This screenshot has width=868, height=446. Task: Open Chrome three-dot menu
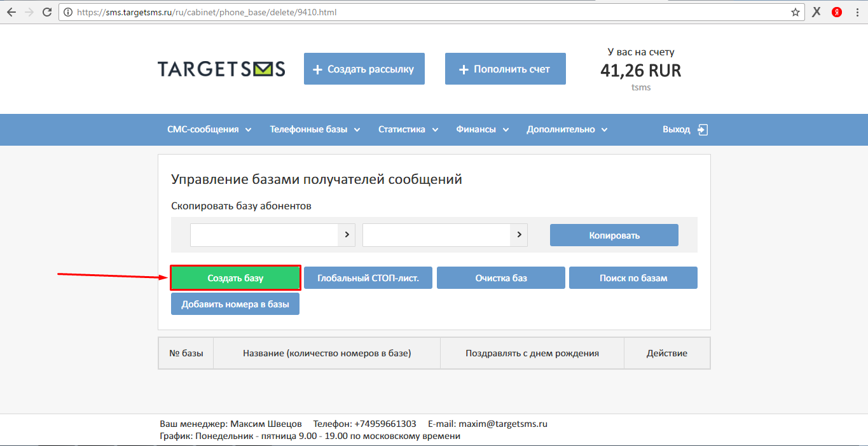(857, 12)
